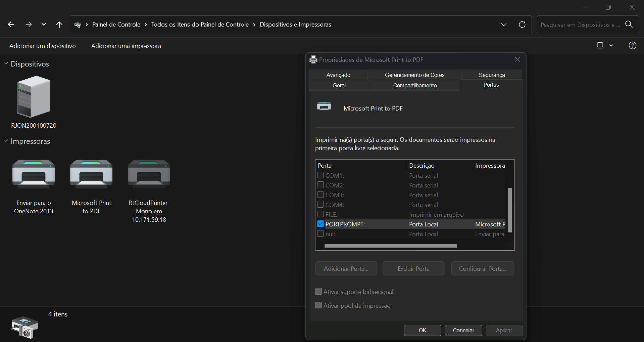Open chevron after Todos os Itens breadcrumb

point(254,25)
